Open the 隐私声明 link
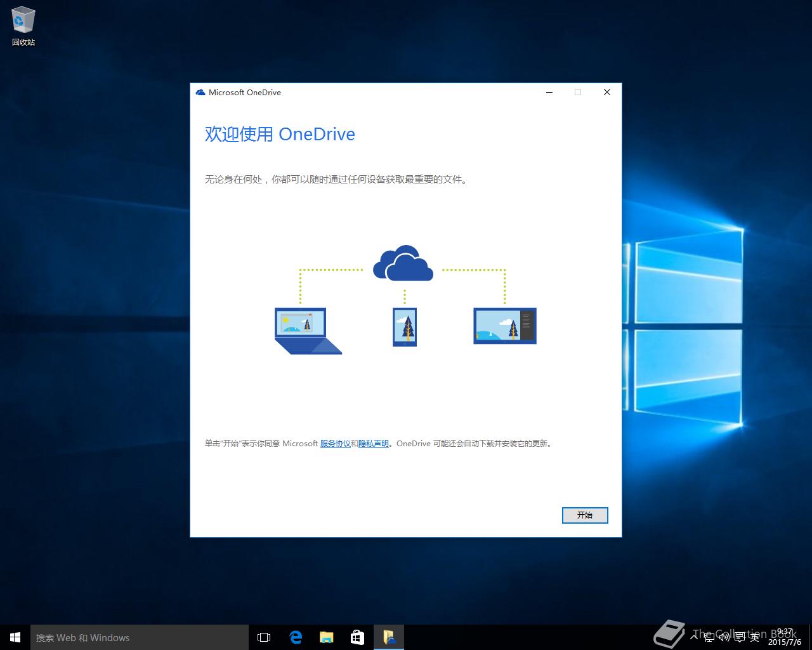 click(x=374, y=444)
